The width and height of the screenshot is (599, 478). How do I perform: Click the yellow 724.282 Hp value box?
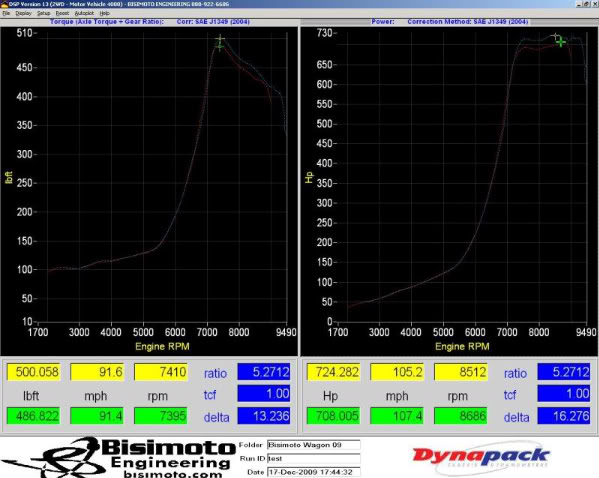tap(333, 372)
